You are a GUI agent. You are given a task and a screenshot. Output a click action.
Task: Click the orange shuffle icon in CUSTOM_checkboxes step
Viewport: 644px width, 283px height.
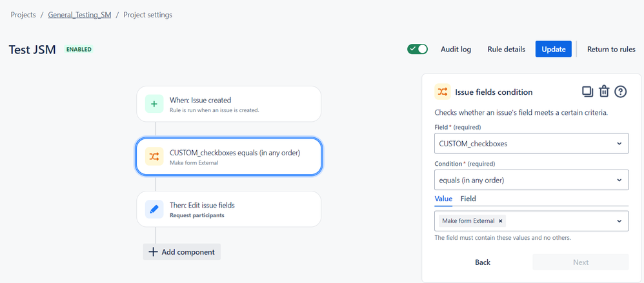tap(154, 156)
